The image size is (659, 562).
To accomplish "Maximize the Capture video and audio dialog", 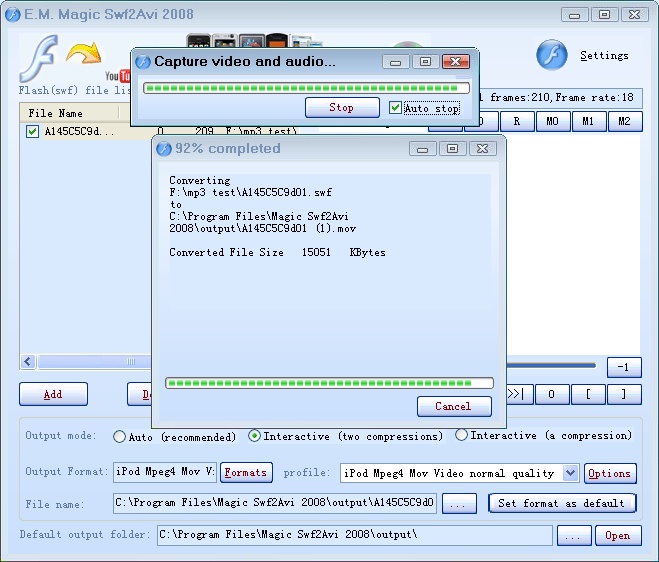I will [425, 62].
